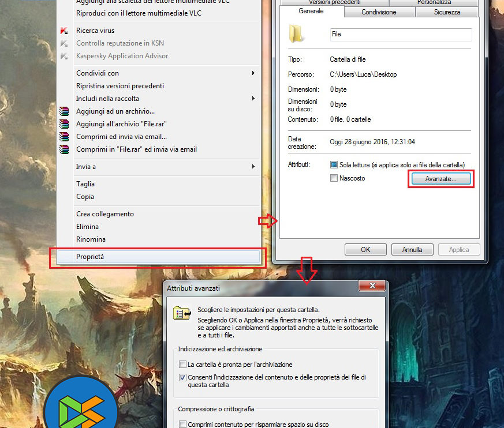Click the Annulla button in properties

tap(412, 250)
